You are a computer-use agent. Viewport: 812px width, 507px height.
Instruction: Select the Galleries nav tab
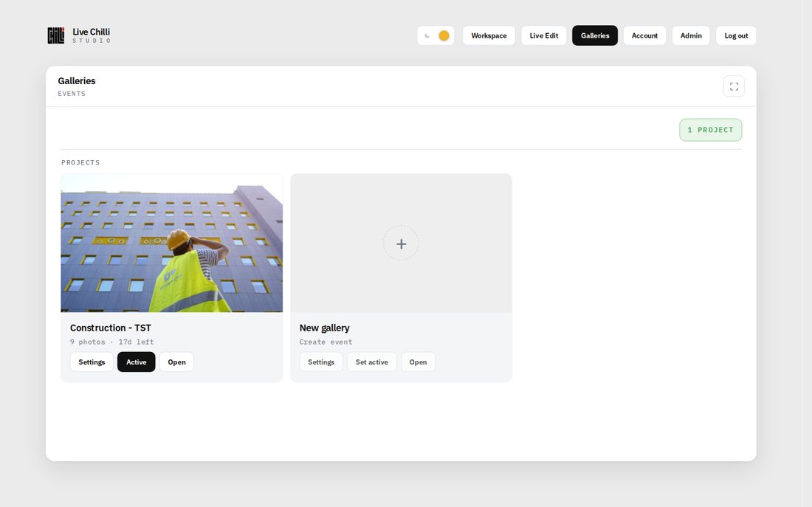(x=595, y=35)
